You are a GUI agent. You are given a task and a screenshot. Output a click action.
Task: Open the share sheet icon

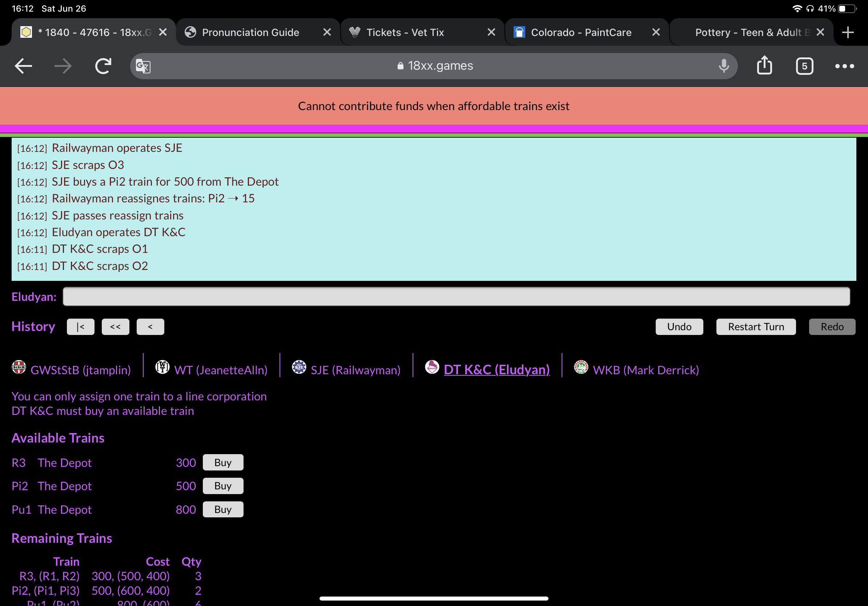coord(765,66)
